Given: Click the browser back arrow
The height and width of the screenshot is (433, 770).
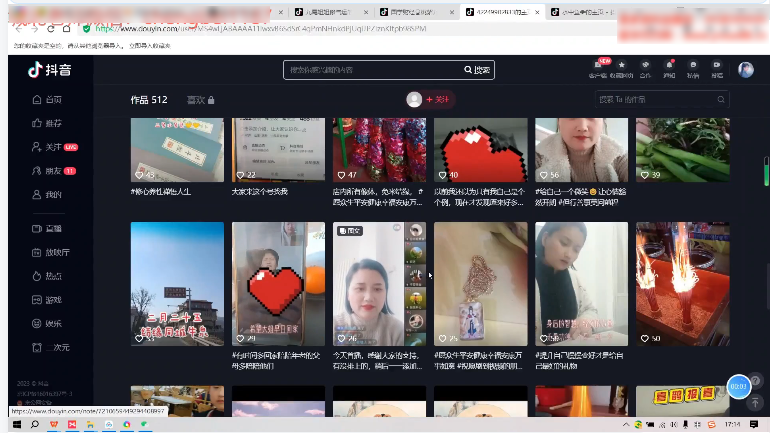Looking at the screenshot, I should coord(19,29).
